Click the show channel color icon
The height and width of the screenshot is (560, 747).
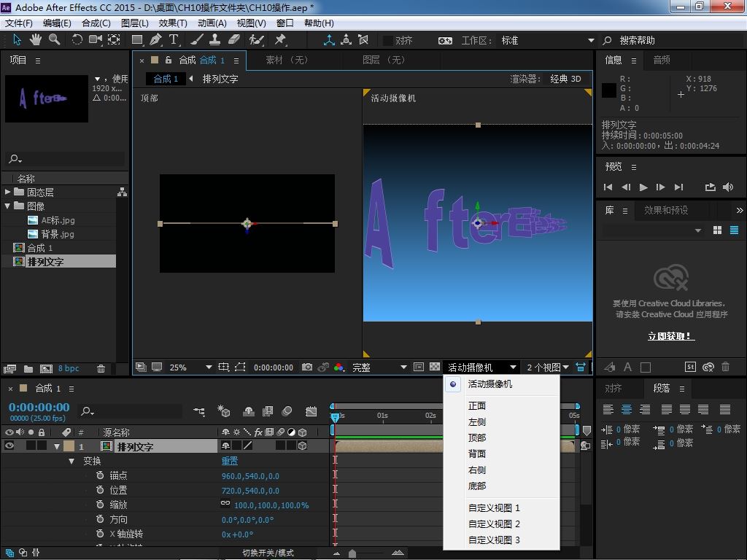pyautogui.click(x=338, y=367)
